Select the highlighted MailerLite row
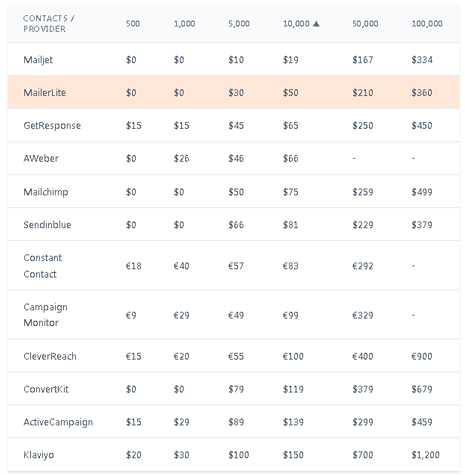 pos(233,92)
